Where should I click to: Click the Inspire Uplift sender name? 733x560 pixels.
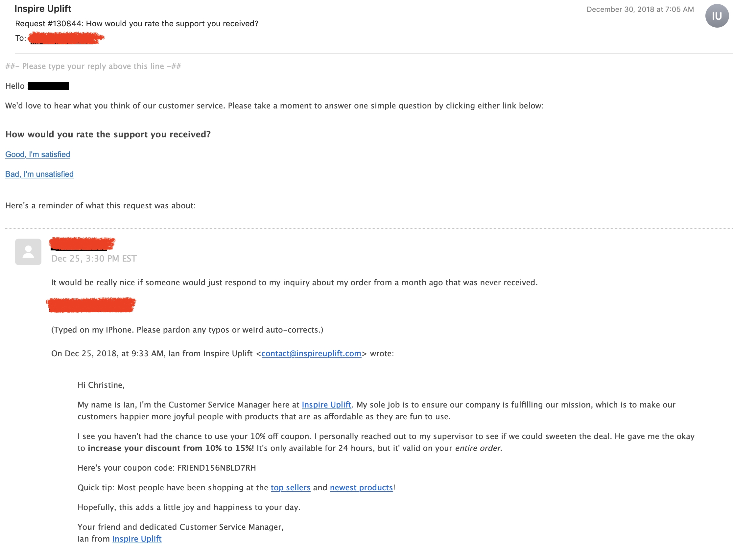pyautogui.click(x=43, y=9)
